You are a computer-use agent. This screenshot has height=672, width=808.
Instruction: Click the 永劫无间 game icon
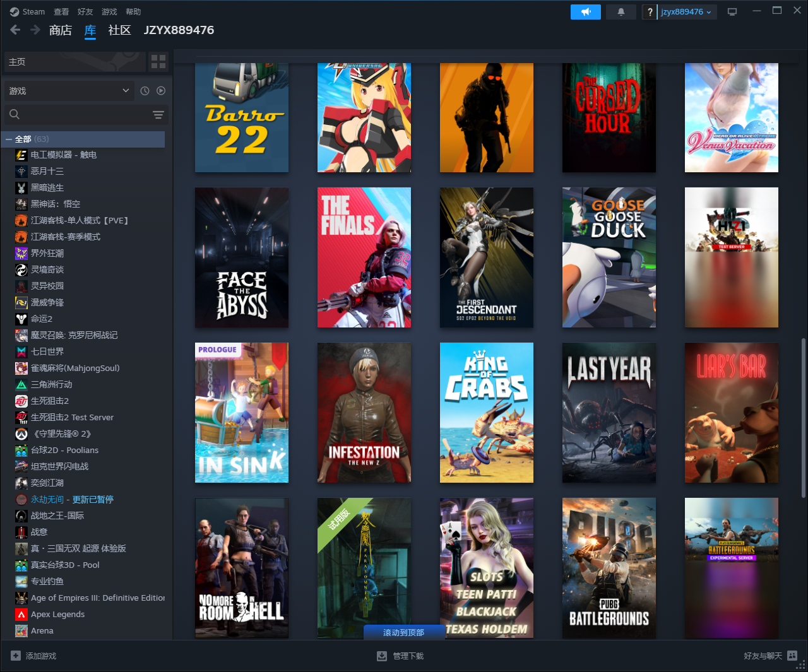pyautogui.click(x=21, y=499)
